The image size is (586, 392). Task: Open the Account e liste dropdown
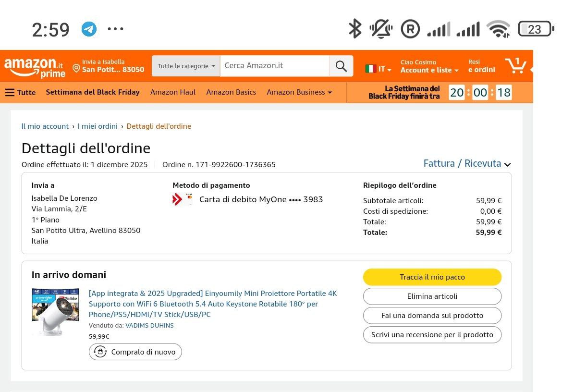point(429,70)
